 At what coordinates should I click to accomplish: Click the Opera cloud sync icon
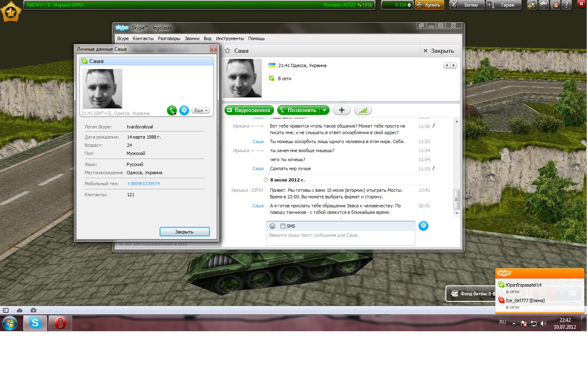coord(20,310)
